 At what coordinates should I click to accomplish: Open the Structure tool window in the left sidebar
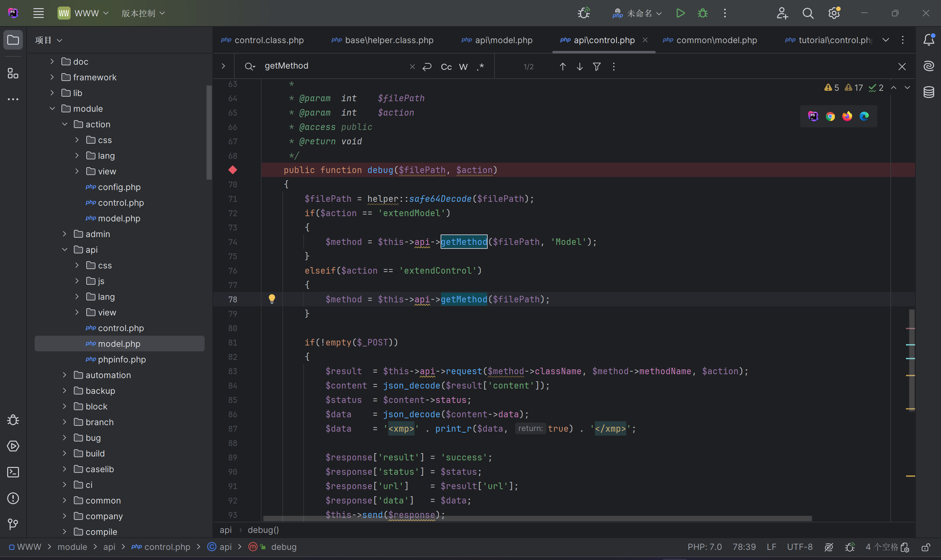[x=13, y=73]
